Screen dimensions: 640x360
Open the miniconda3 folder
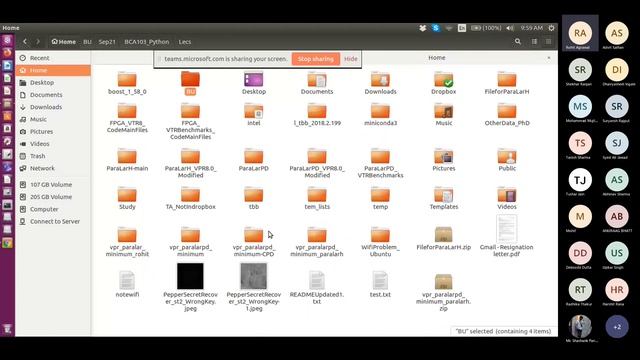click(380, 111)
